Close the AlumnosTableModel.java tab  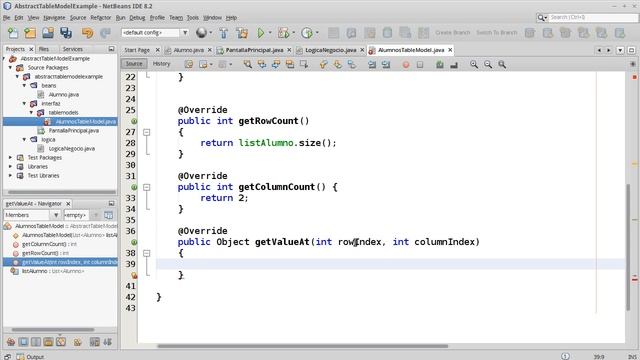point(450,50)
